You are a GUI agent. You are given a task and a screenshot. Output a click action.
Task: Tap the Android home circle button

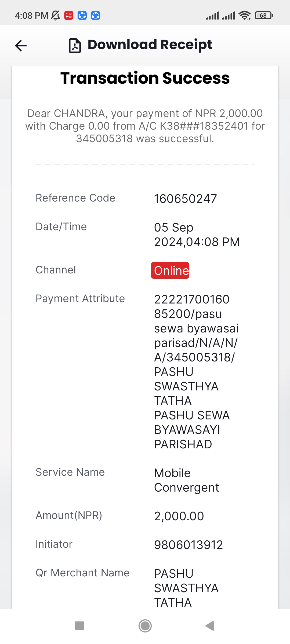pyautogui.click(x=145, y=626)
